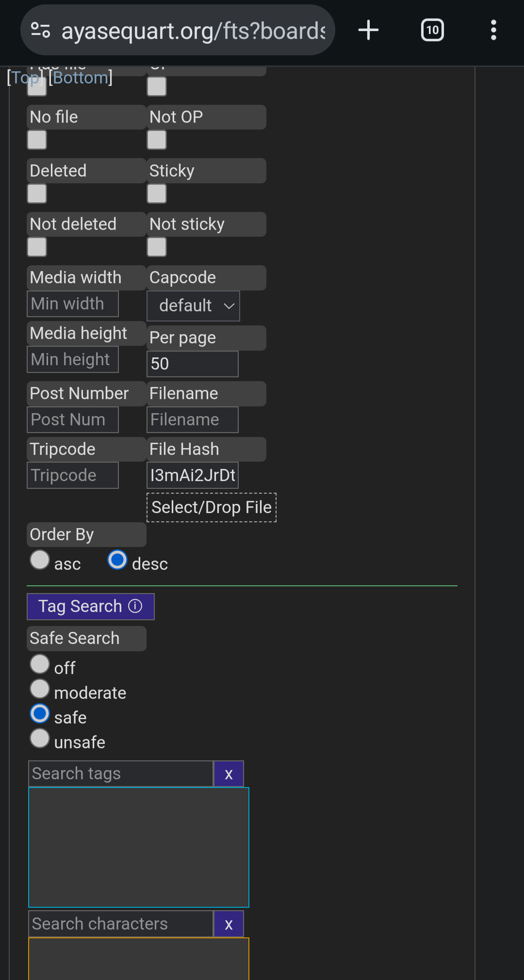Viewport: 524px width, 980px height.
Task: Open a new browser tab with plus icon
Action: click(368, 30)
